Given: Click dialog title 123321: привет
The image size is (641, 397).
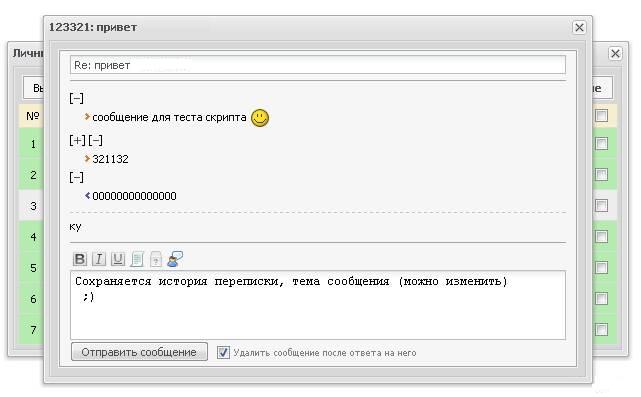Looking at the screenshot, I should [93, 27].
